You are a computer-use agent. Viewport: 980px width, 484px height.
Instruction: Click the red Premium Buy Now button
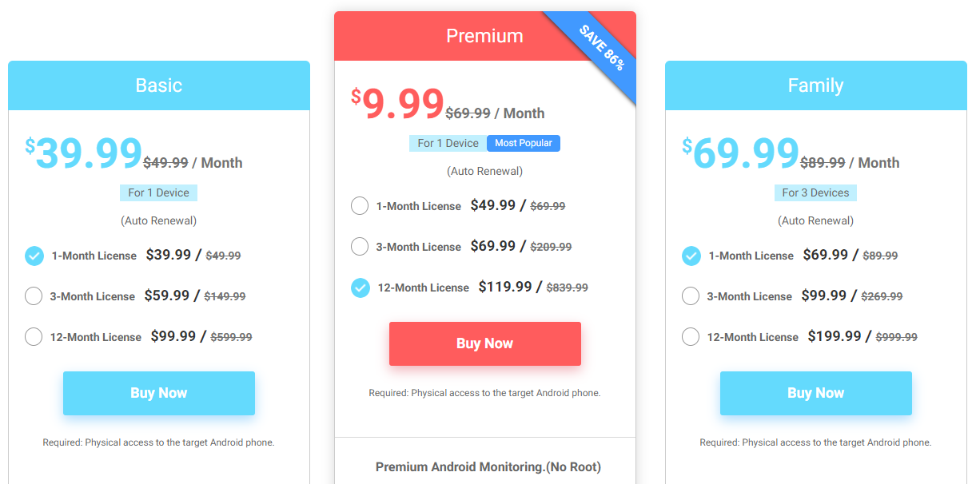485,343
